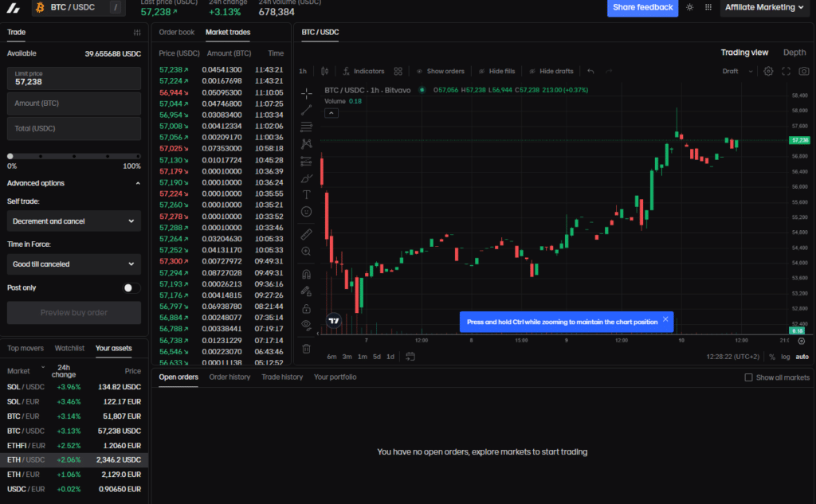The image size is (816, 504).
Task: Undo last chart action
Action: 590,71
